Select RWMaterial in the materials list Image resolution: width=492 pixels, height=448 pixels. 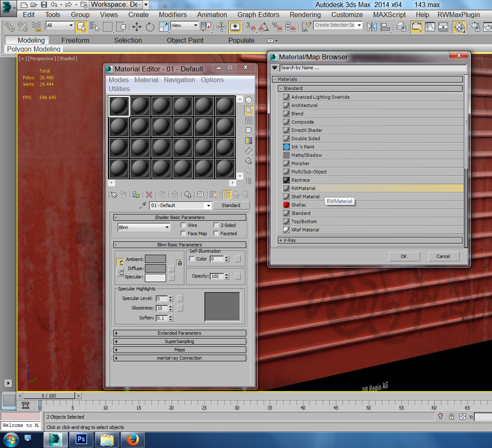click(304, 188)
